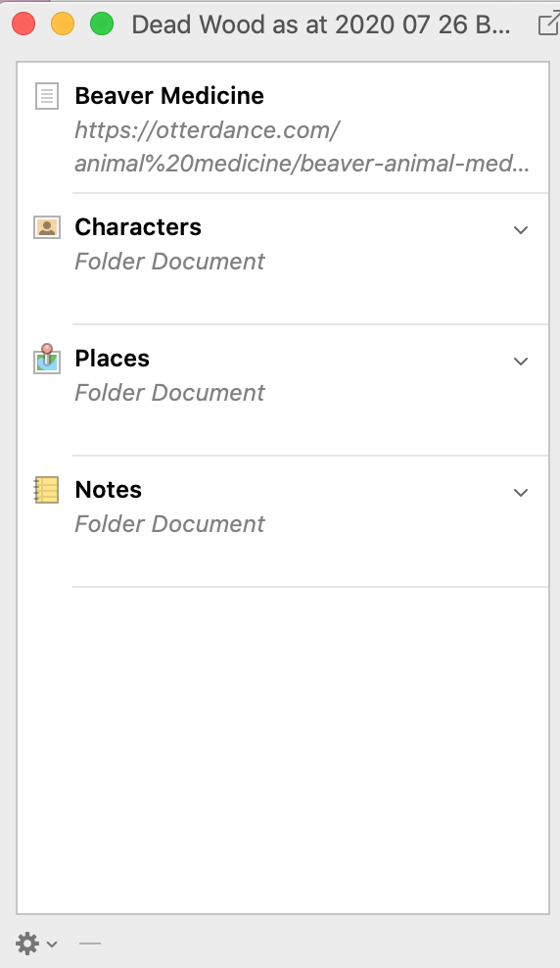Click the empty area below bookmarks list
The image size is (560, 968).
tap(283, 750)
